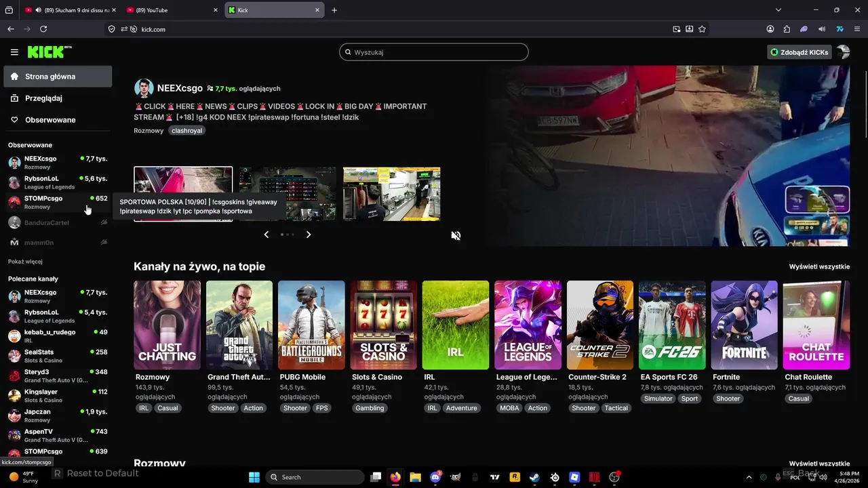Switch to the (89) YouTube browser tab
868x488 pixels.
click(x=172, y=10)
